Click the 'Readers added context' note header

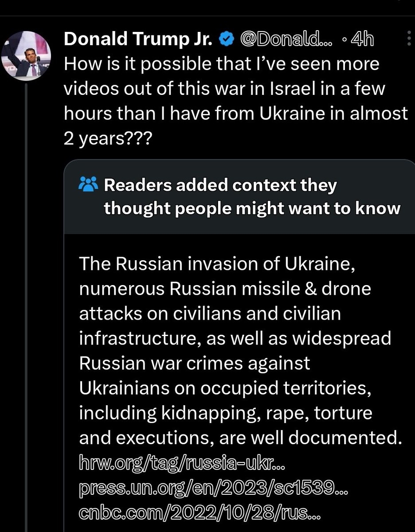[x=251, y=197]
